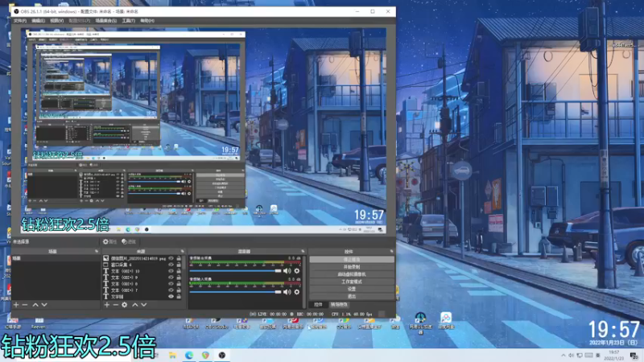Toggle visibility of the image source
The width and height of the screenshot is (644, 362).
(x=171, y=258)
